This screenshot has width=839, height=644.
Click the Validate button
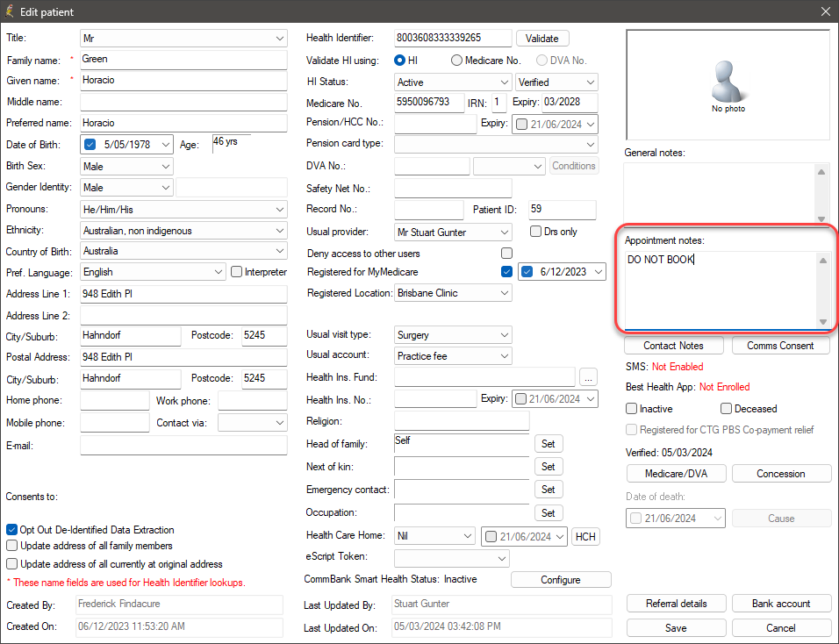click(542, 39)
